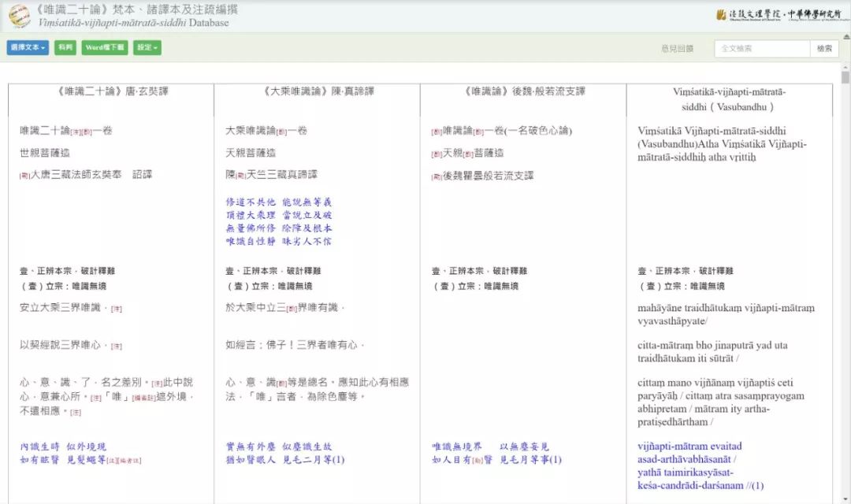Open note marker after 不遣相應

click(x=76, y=413)
